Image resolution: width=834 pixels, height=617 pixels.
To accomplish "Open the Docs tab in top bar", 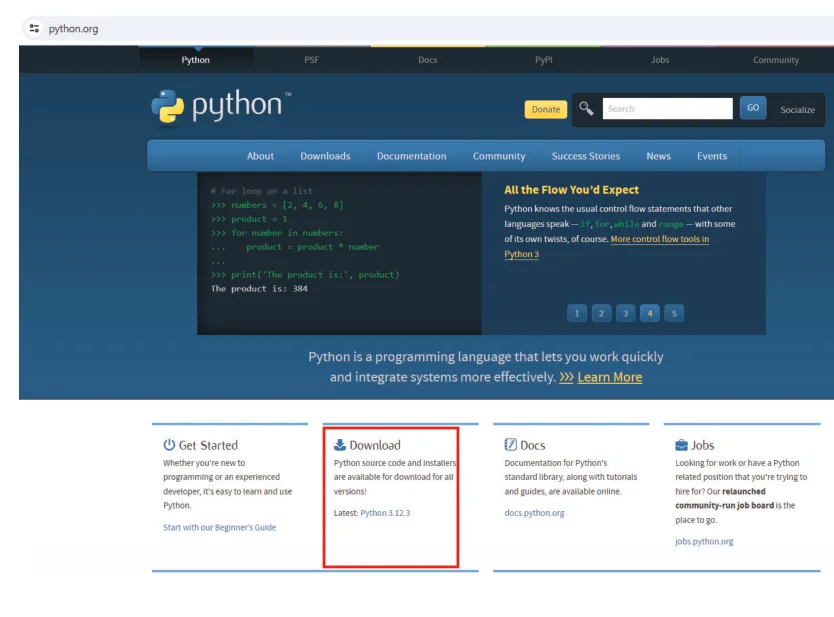I will pyautogui.click(x=428, y=60).
